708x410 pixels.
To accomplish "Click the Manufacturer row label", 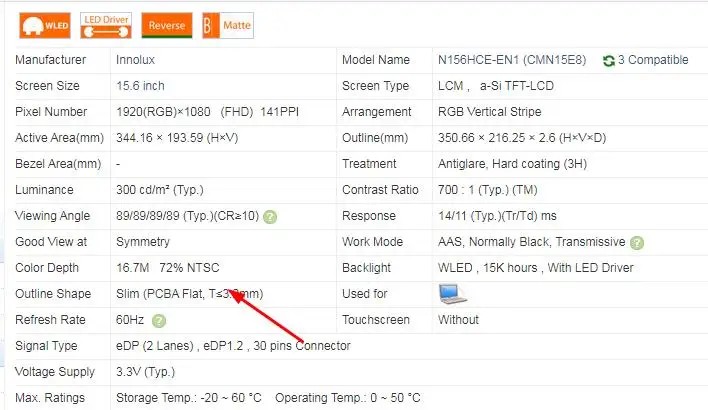I will click(x=51, y=60).
